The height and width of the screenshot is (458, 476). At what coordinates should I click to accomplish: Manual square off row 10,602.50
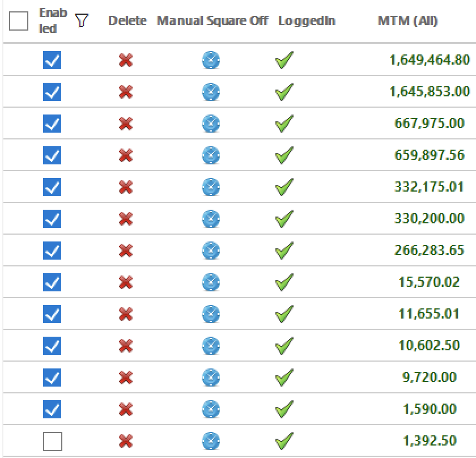(211, 346)
